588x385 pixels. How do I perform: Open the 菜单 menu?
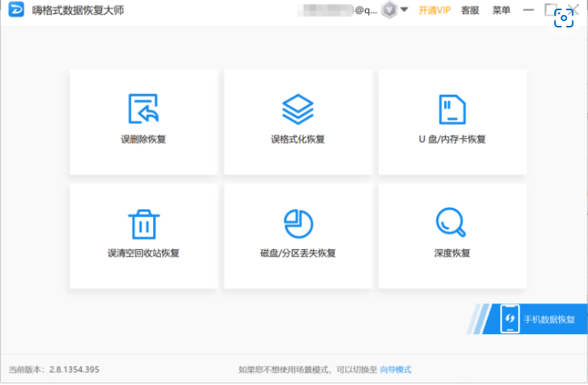click(x=501, y=10)
